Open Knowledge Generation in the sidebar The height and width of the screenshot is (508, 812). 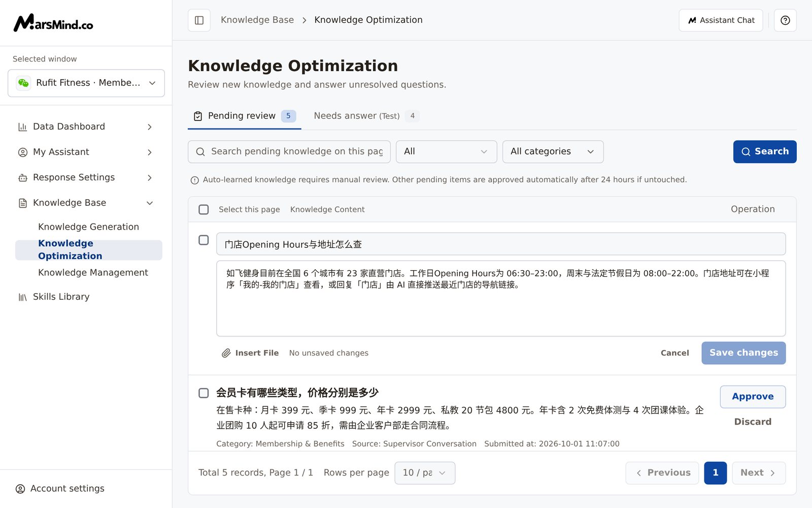click(88, 227)
